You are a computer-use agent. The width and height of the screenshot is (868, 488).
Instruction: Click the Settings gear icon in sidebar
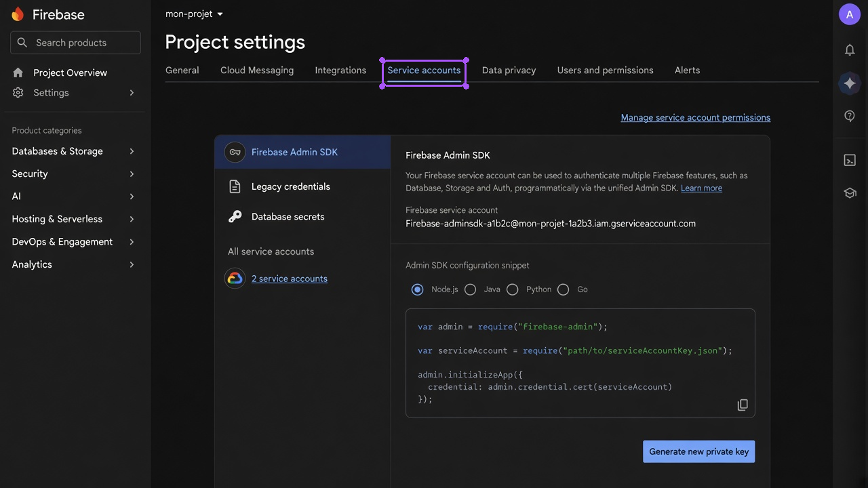[x=18, y=92]
